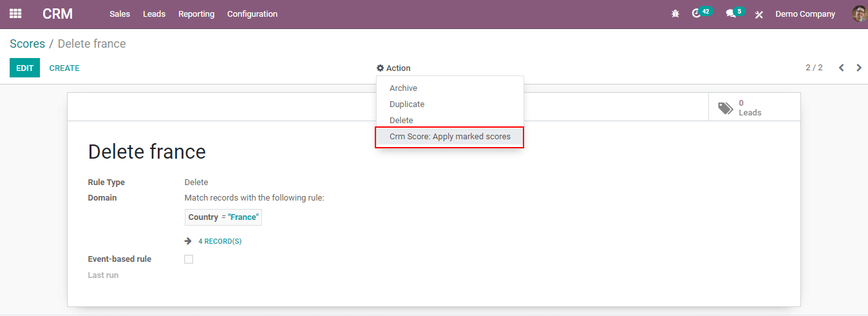Open the Reporting menu
This screenshot has height=316, width=868.
tap(196, 14)
